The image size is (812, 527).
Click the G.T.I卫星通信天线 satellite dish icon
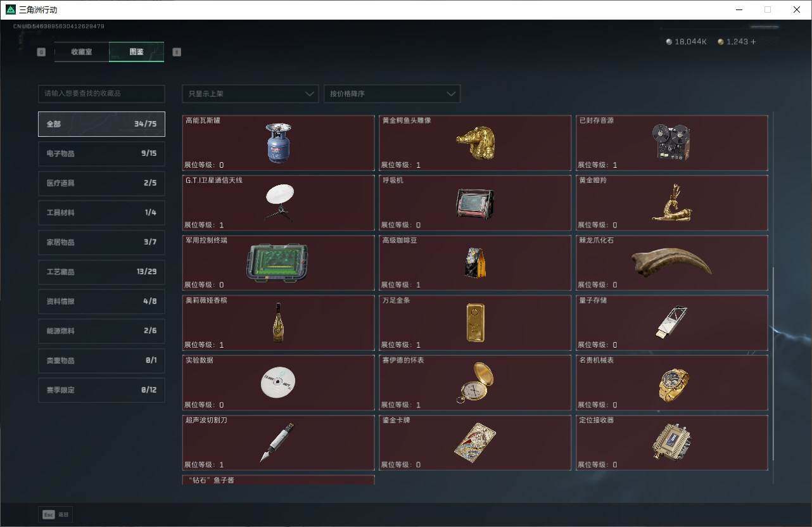tap(279, 203)
